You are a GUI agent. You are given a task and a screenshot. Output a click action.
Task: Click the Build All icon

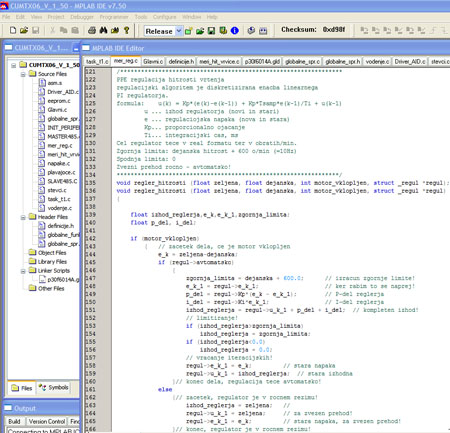coord(263,31)
